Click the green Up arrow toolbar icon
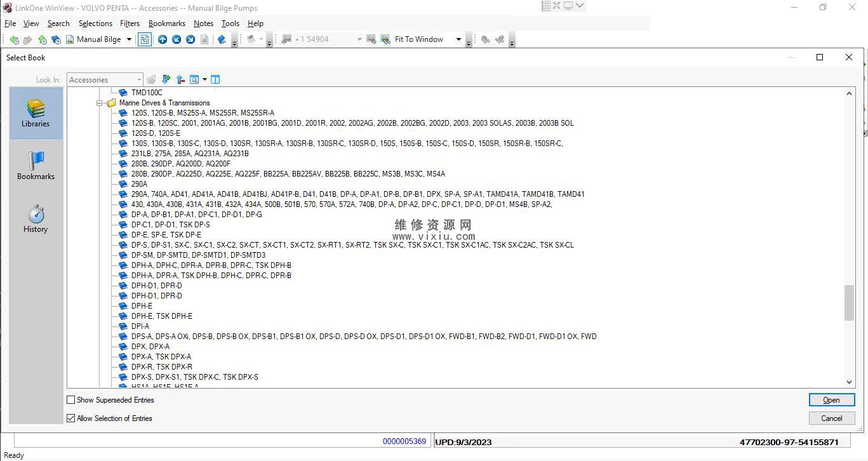Viewport: 868px width, 461px height. (x=42, y=39)
